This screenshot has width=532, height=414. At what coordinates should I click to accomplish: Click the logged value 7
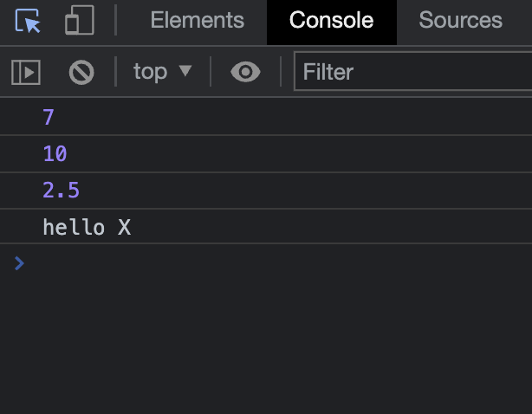[49, 117]
